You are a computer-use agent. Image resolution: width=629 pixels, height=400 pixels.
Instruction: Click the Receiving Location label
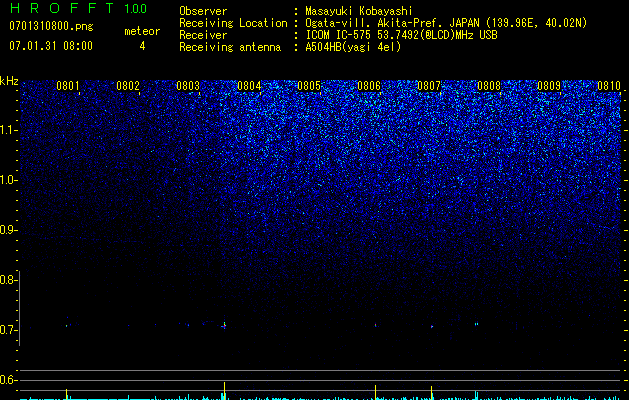coord(233,23)
